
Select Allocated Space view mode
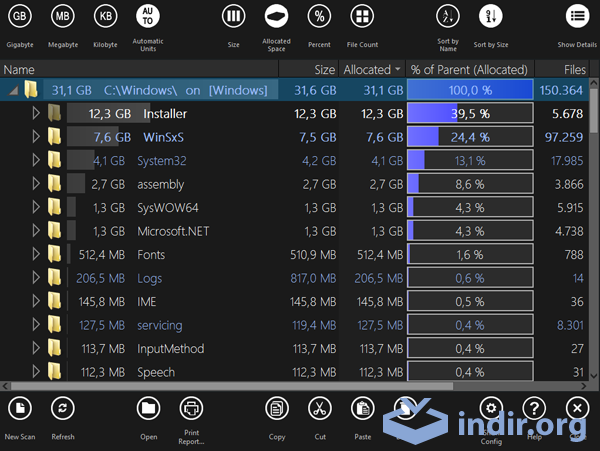[x=276, y=16]
